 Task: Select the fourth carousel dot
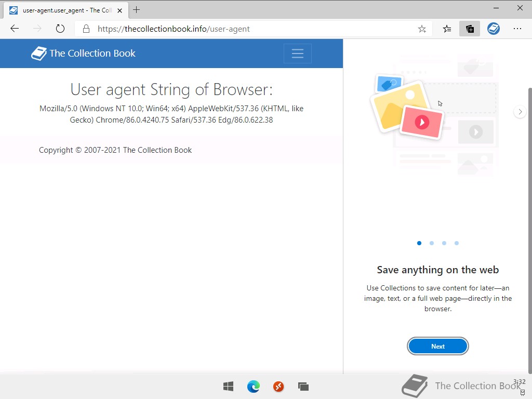point(457,243)
